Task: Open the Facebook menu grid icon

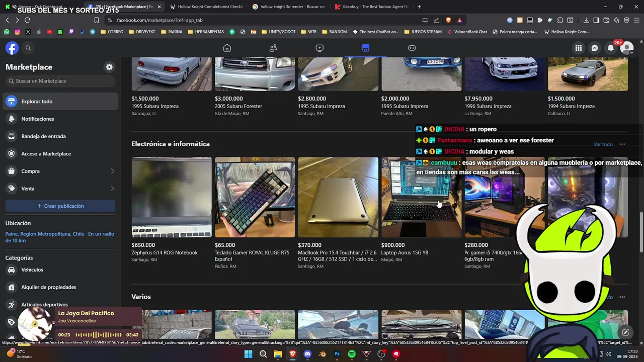Action: point(579,48)
